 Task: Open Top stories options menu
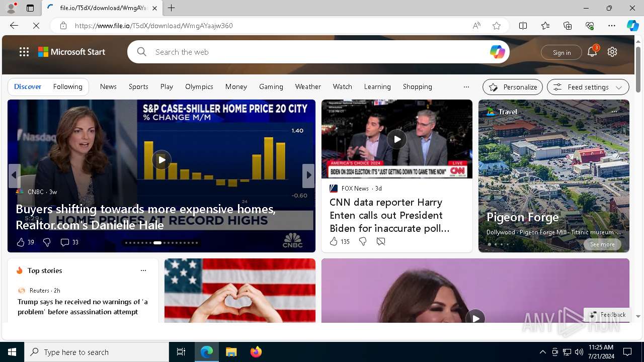pos(143,270)
